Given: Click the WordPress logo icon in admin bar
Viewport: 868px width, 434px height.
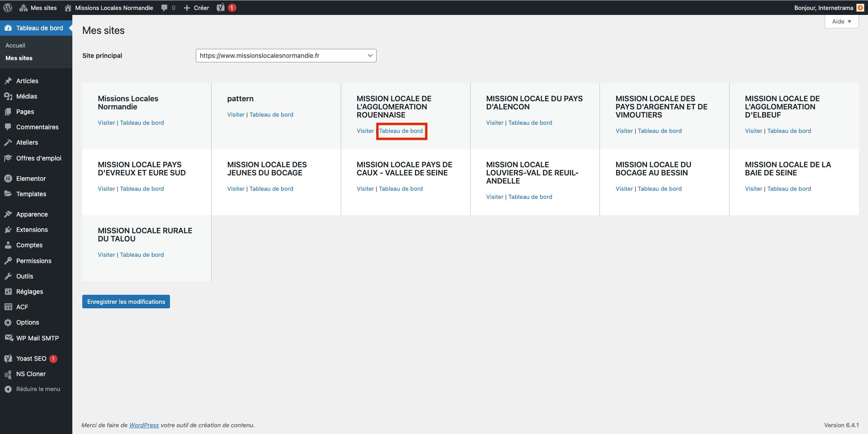Looking at the screenshot, I should pyautogui.click(x=8, y=8).
